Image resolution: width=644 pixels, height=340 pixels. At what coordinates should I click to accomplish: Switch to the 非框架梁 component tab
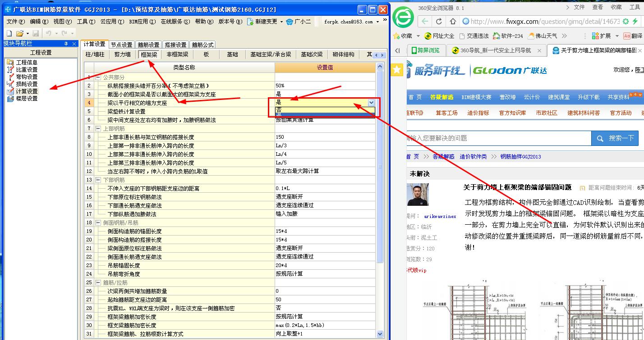click(x=177, y=54)
